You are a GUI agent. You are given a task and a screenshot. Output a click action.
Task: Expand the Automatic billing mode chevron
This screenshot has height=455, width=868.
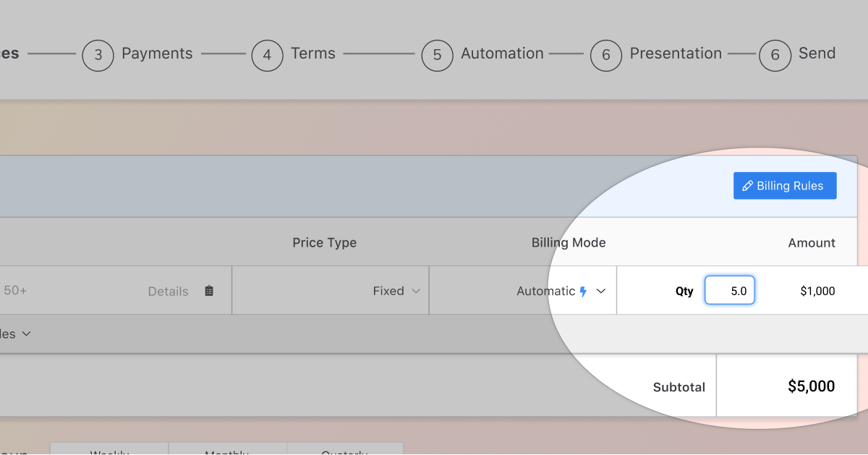pos(600,291)
